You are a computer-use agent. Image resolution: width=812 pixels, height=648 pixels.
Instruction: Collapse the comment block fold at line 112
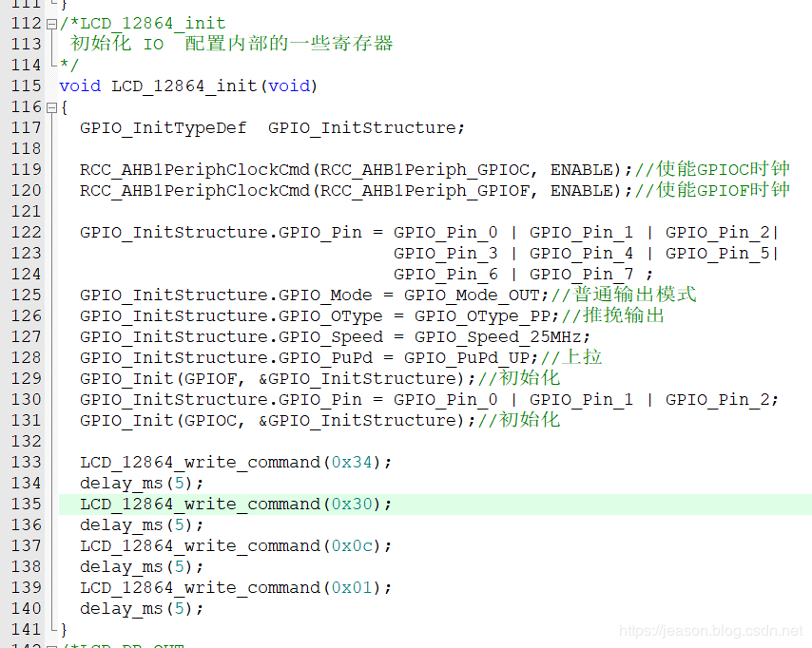tap(51, 23)
